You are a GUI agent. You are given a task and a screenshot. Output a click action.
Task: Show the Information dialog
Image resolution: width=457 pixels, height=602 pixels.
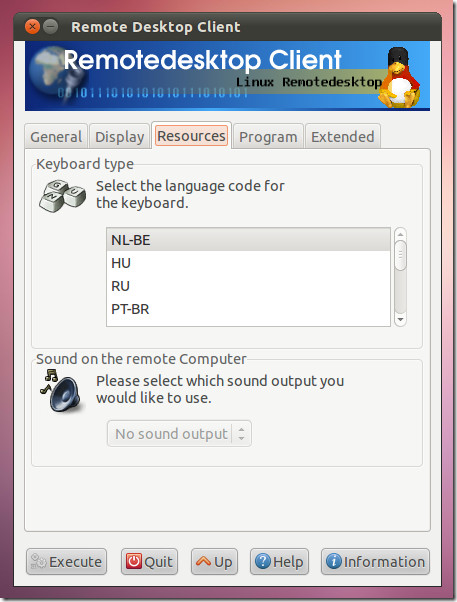click(x=375, y=561)
